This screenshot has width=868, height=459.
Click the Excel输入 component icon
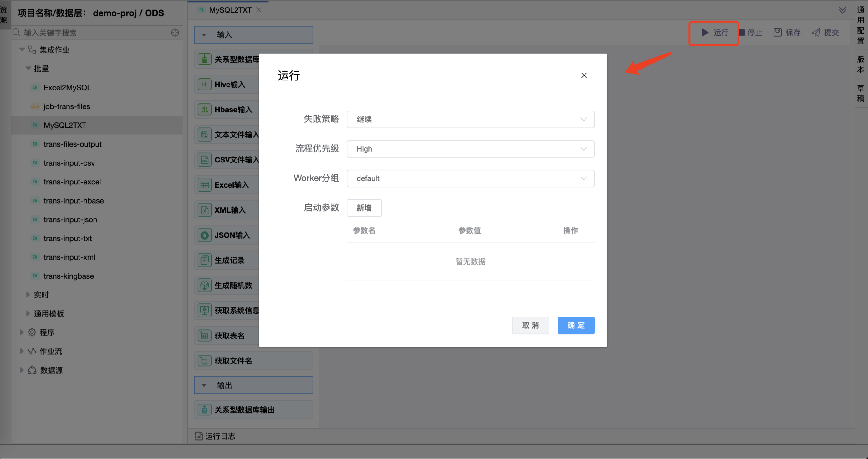tap(204, 184)
